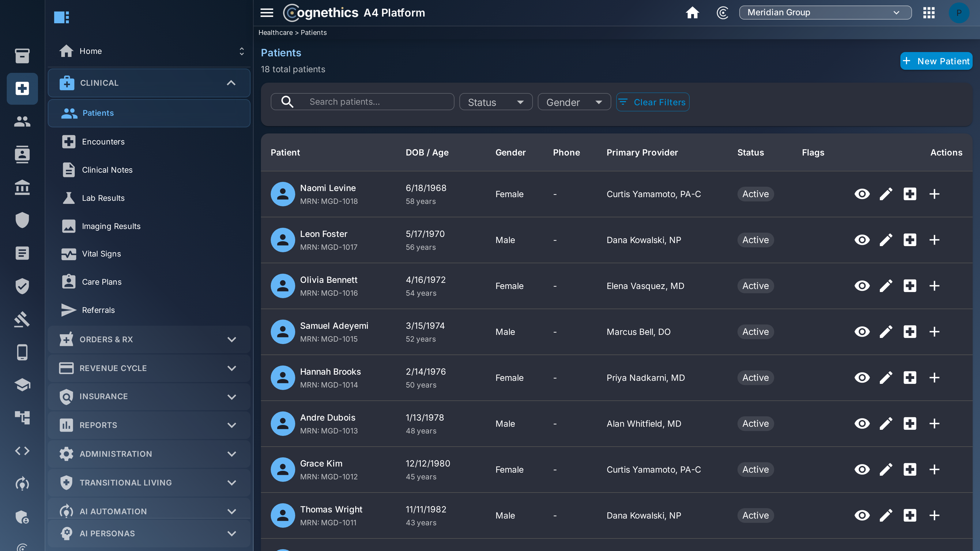Click the home icon in the header

692,13
